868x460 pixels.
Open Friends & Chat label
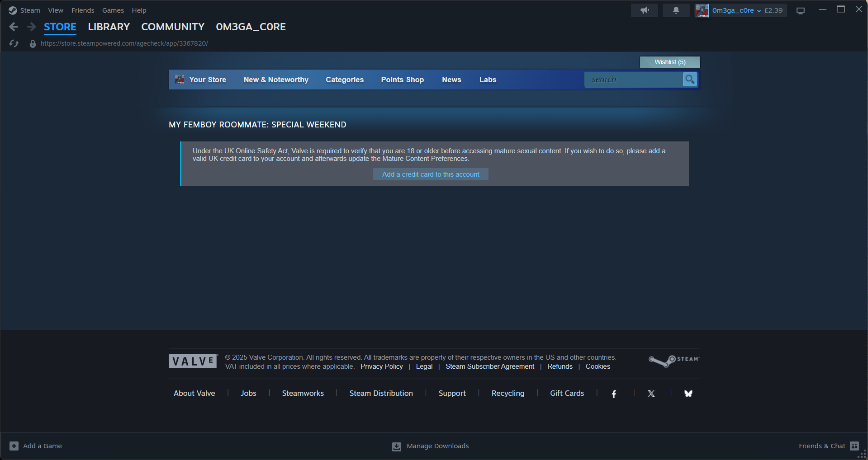(822, 446)
